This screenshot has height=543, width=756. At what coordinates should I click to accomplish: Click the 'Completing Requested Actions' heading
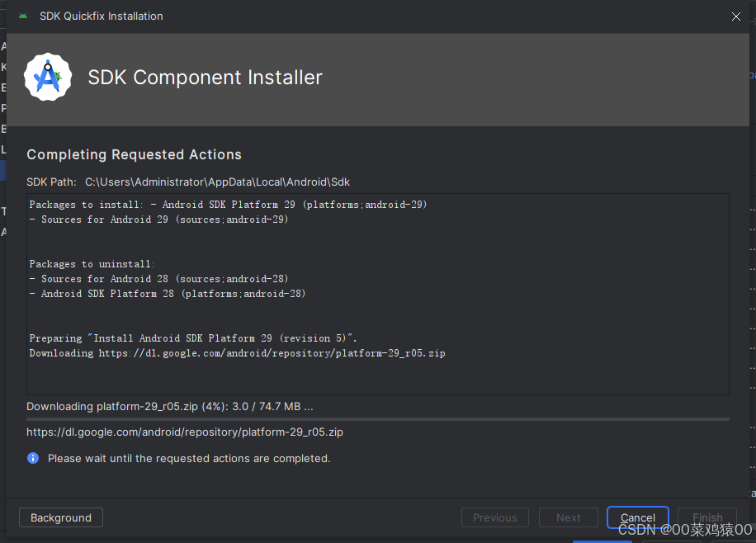pyautogui.click(x=134, y=154)
